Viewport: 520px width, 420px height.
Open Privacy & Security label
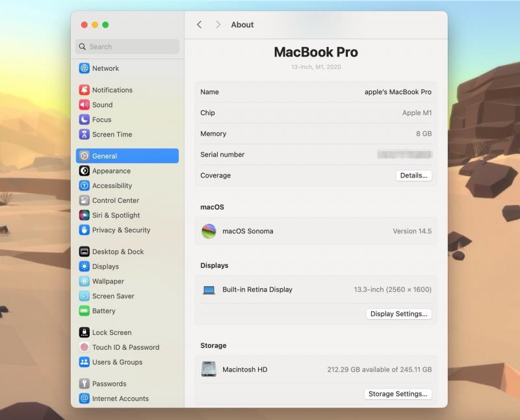121,230
